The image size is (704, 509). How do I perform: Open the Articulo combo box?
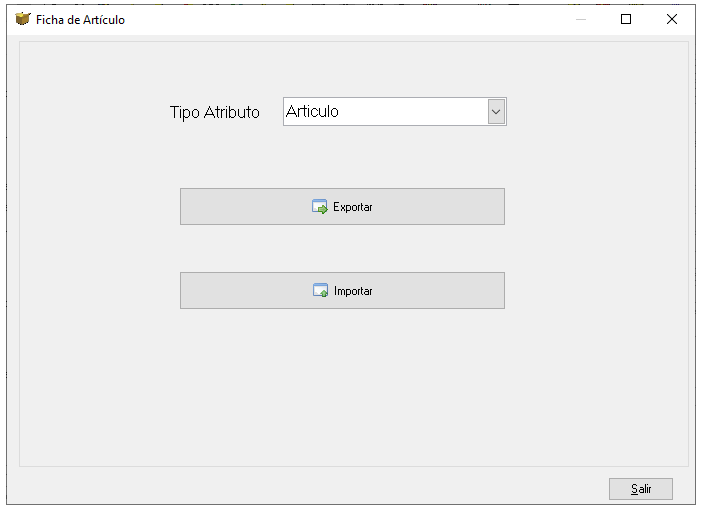coord(395,112)
